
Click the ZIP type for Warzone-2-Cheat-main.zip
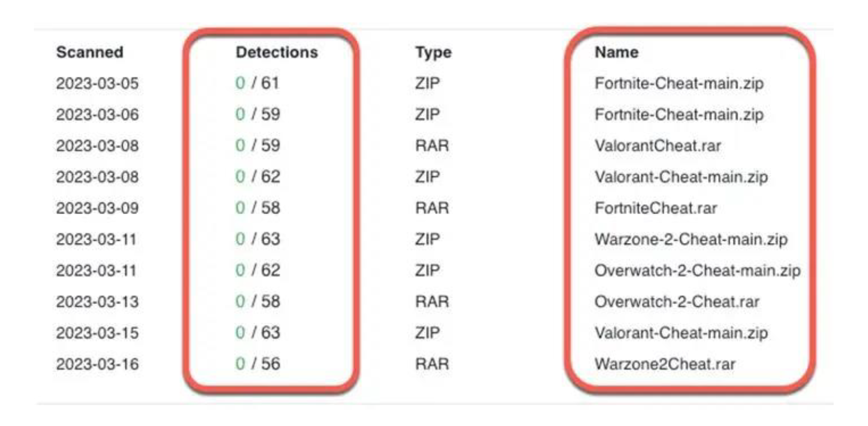click(x=427, y=239)
